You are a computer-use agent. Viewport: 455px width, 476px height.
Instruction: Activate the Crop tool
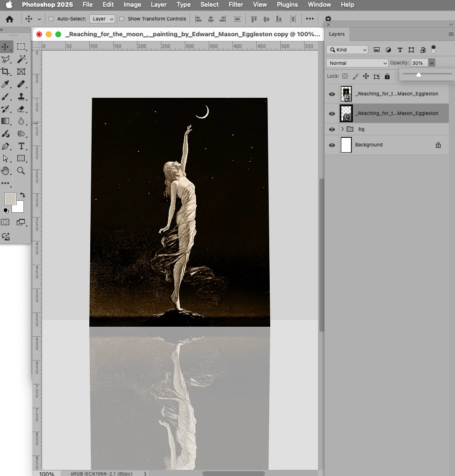pyautogui.click(x=5, y=72)
